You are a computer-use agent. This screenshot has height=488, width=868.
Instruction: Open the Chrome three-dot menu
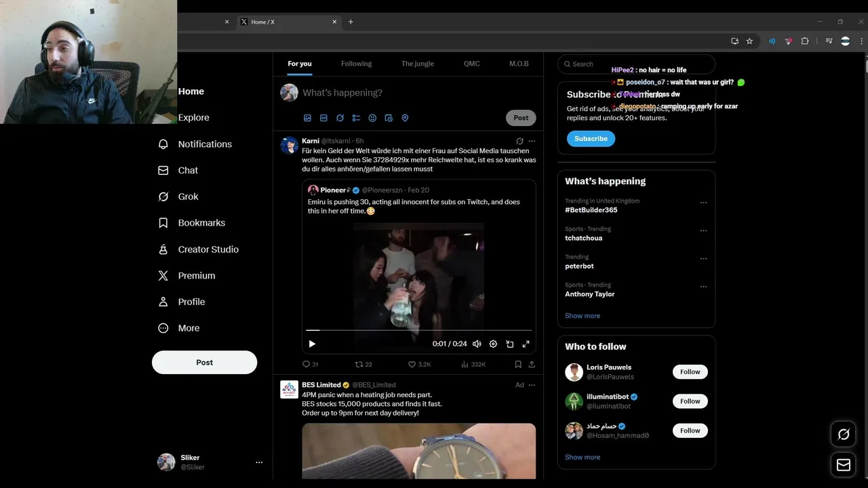[860, 41]
